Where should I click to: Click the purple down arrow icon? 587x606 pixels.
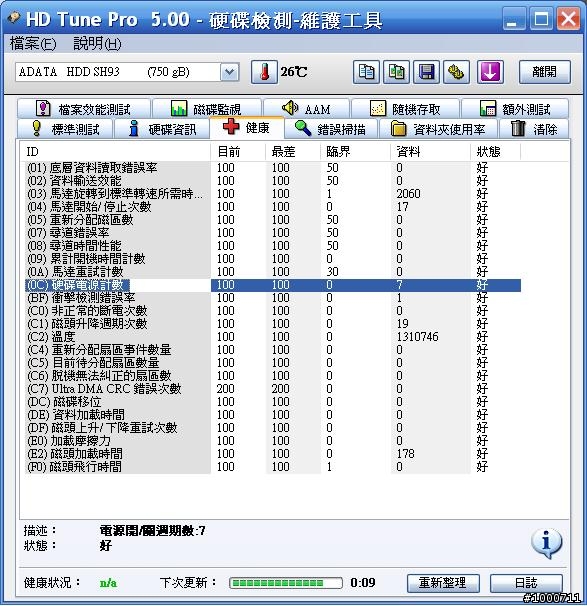[x=490, y=72]
